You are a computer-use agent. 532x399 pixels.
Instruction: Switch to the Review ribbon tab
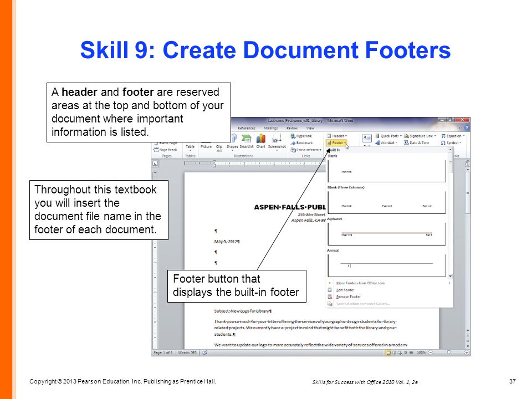pos(292,128)
